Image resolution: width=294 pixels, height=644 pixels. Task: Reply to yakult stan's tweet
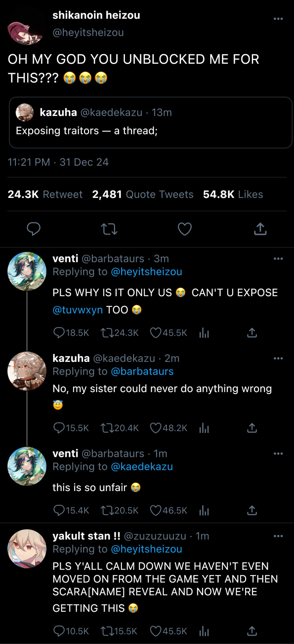[x=59, y=631]
